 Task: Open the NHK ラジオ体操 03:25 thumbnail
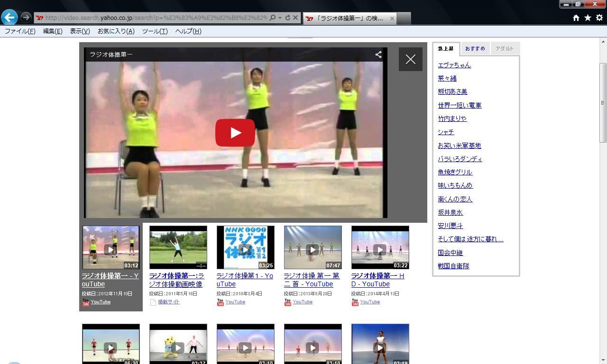246,247
